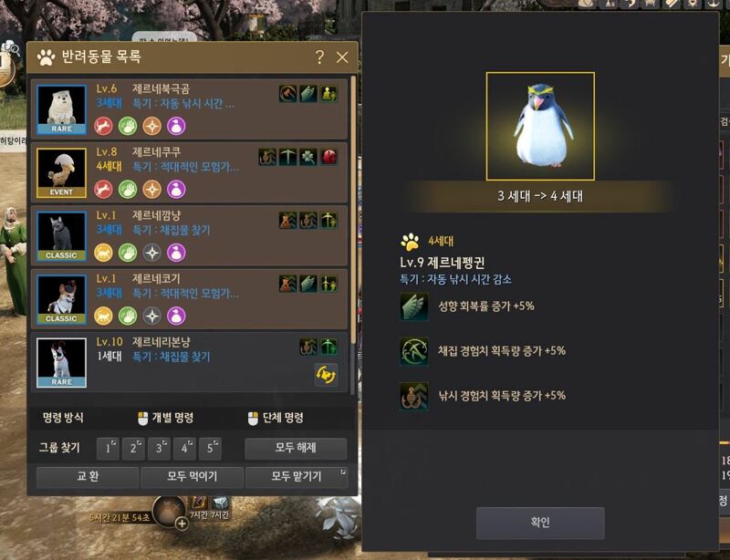This screenshot has width=730, height=560.
Task: Toggle gray compass skill icon for 제르네깜냥
Action: 151,253
